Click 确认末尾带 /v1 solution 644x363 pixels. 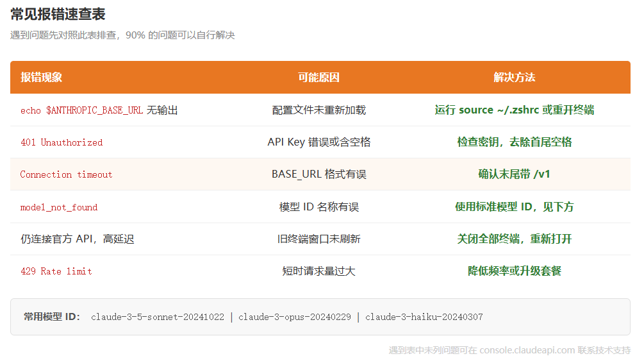[514, 174]
